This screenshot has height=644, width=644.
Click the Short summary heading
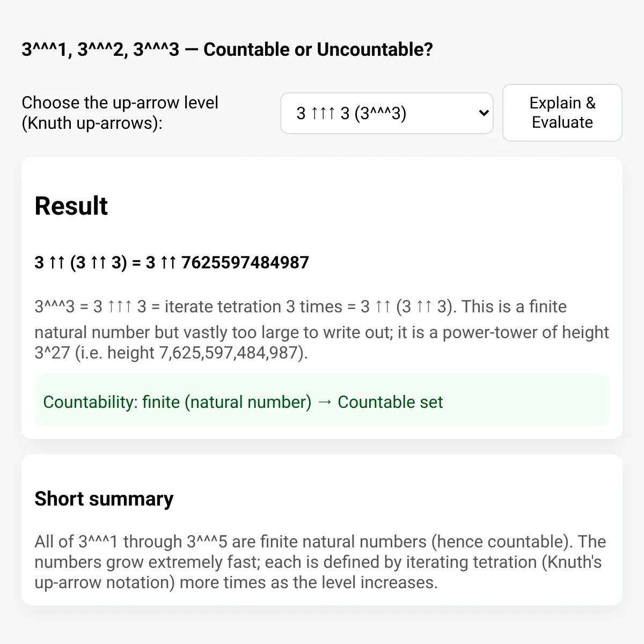[104, 499]
